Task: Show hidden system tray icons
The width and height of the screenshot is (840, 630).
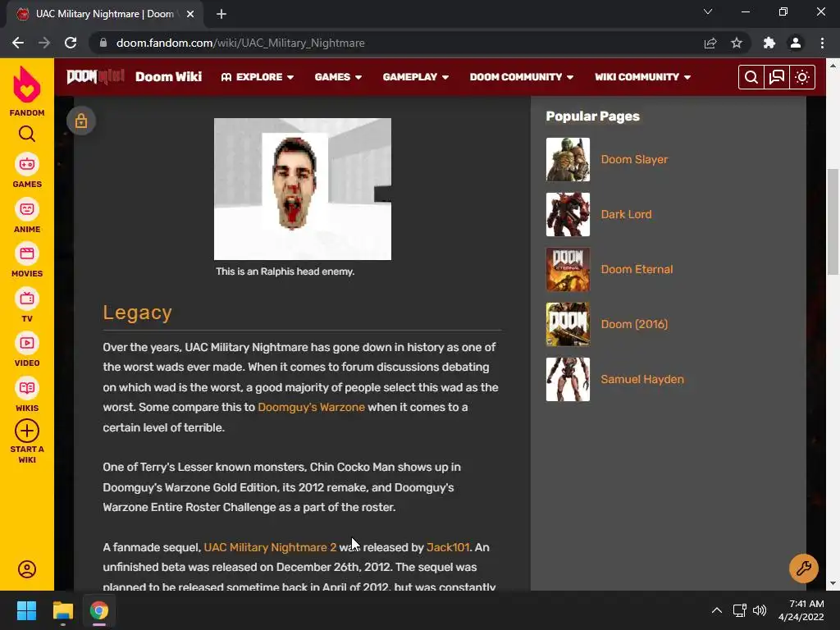Action: [716, 610]
